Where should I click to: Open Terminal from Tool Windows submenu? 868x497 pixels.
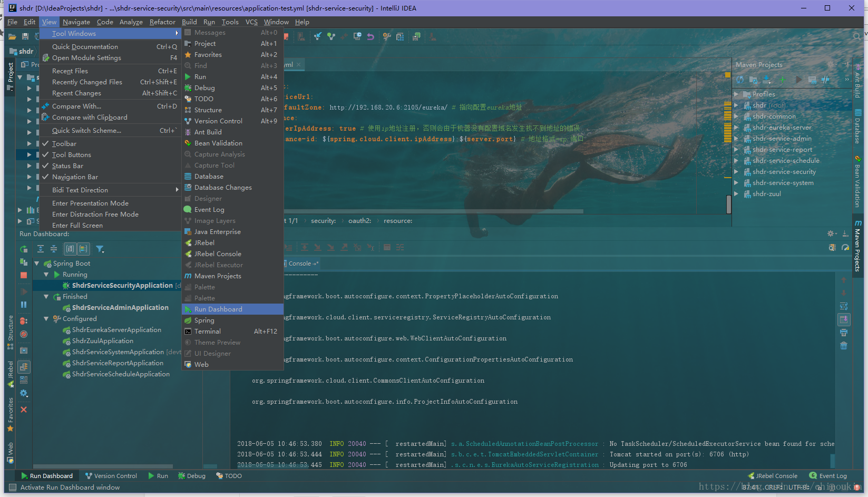[x=232, y=332]
